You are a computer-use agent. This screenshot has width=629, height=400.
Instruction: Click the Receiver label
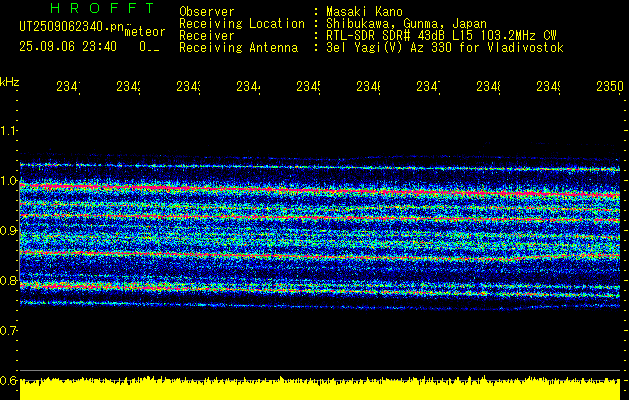tap(207, 36)
